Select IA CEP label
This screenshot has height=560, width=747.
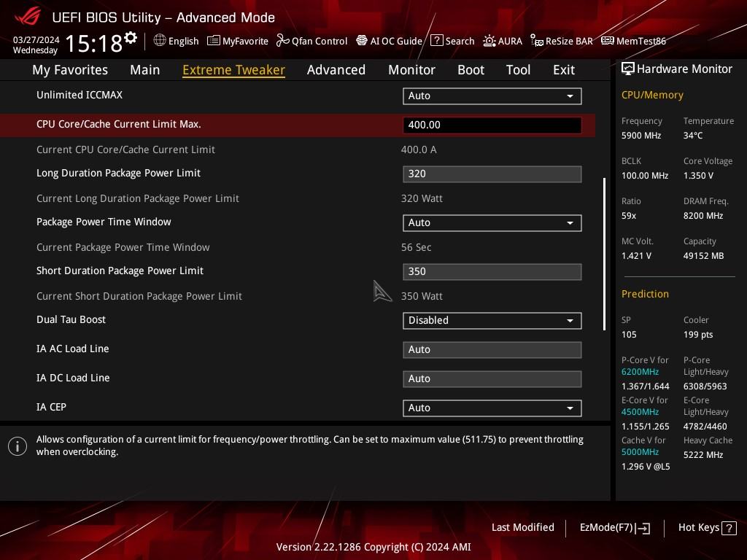[x=51, y=407]
